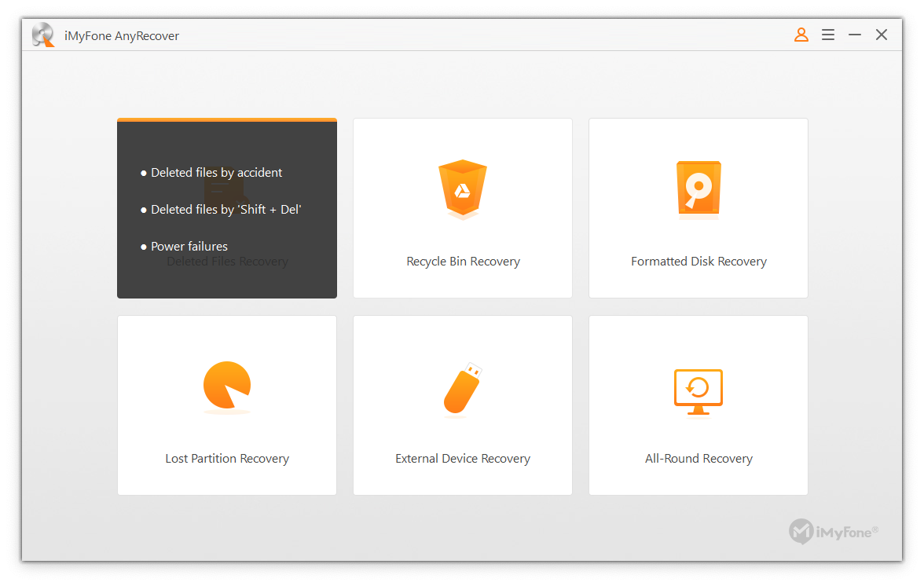The image size is (924, 586).
Task: Click the AnyRecover app logo icon
Action: 43,35
